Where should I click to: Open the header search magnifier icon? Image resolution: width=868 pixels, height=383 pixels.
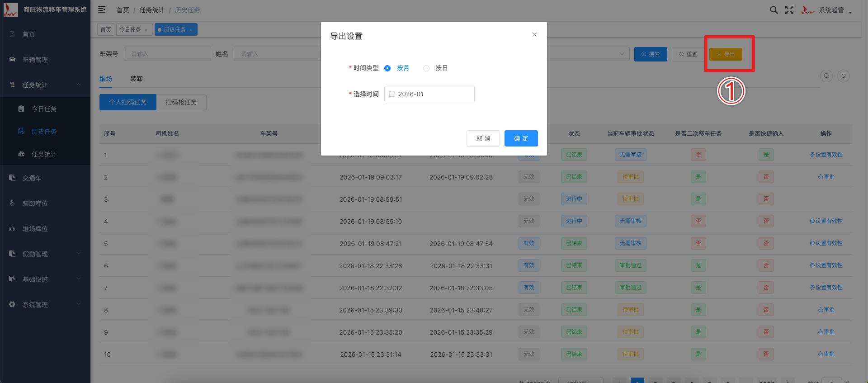[x=774, y=10]
